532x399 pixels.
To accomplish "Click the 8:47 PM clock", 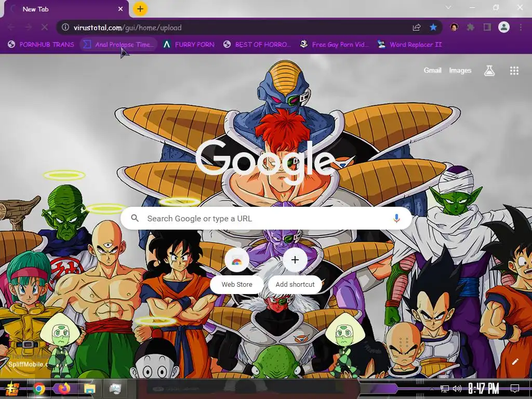I will coord(484,389).
